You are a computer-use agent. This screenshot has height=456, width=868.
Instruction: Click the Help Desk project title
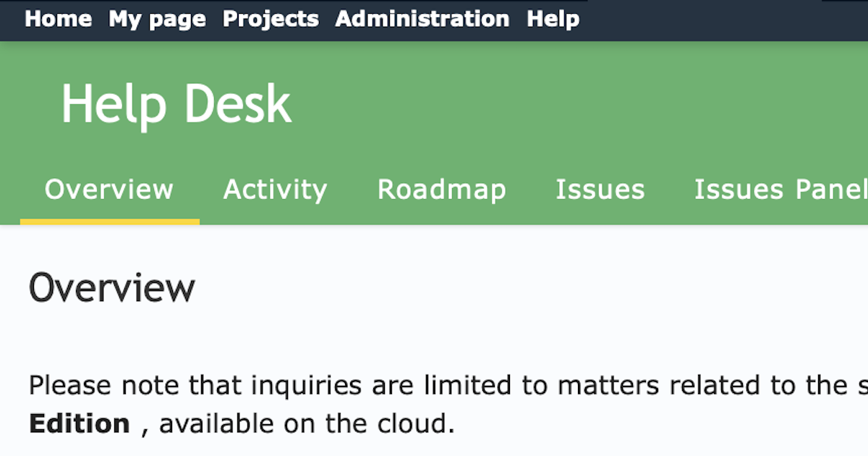[x=176, y=105]
